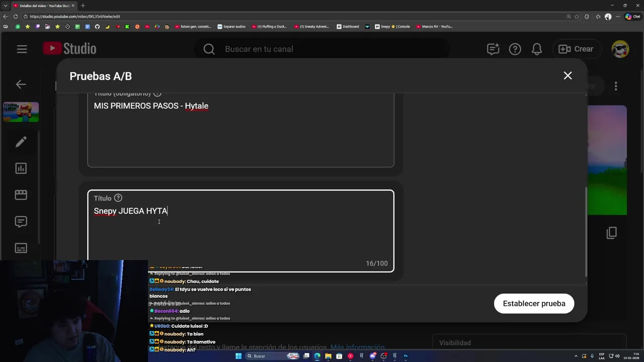Viewport: 644px width, 362px height.
Task: Open the Studio help question mark icon
Action: pyautogui.click(x=515, y=49)
